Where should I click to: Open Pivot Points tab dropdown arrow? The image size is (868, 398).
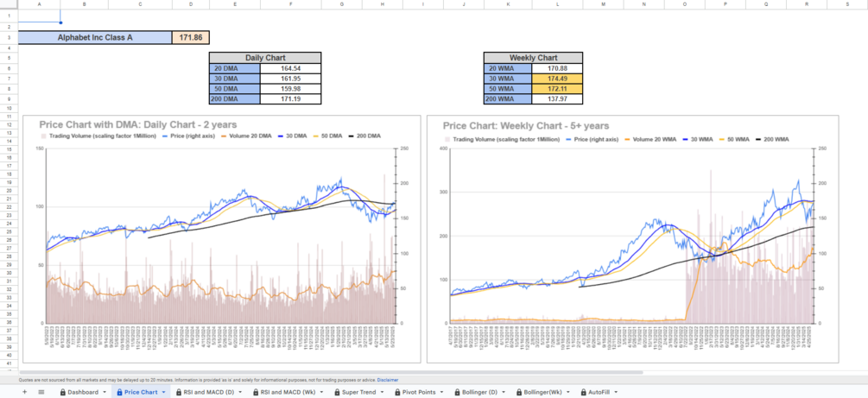[x=441, y=392]
